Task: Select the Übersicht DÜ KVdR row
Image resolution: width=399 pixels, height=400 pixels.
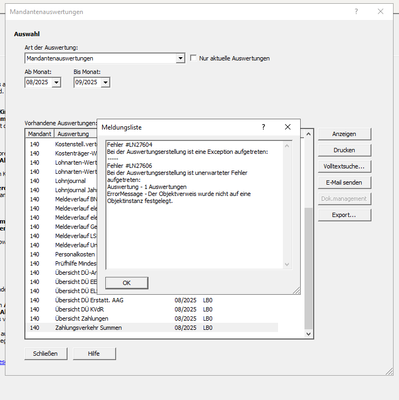Action: [152, 309]
